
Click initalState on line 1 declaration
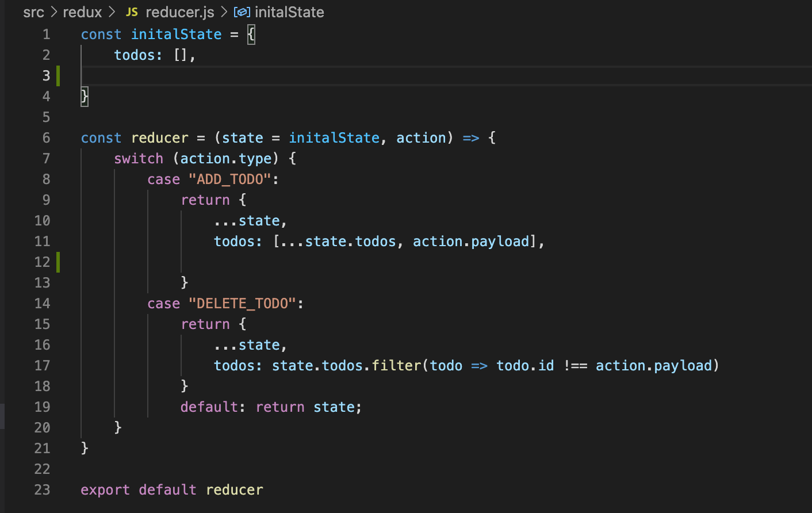176,35
